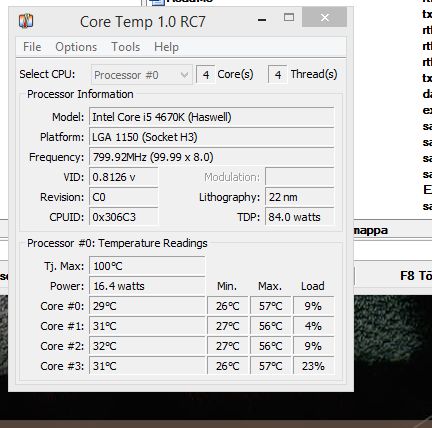
Task: Open the File menu
Action: pos(32,47)
